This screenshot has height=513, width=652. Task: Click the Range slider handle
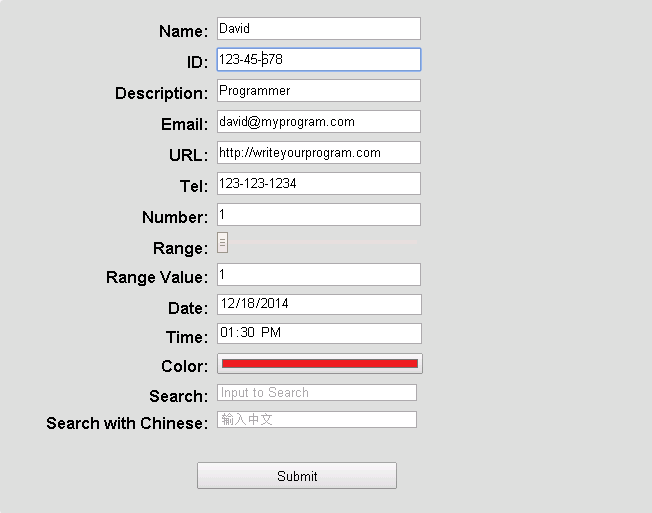[x=222, y=243]
